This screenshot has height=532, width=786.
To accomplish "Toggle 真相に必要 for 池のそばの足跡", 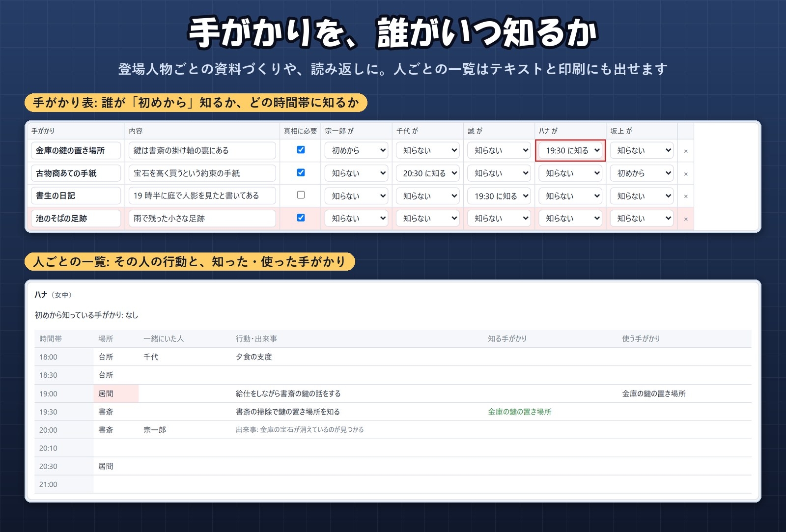I will pos(301,218).
